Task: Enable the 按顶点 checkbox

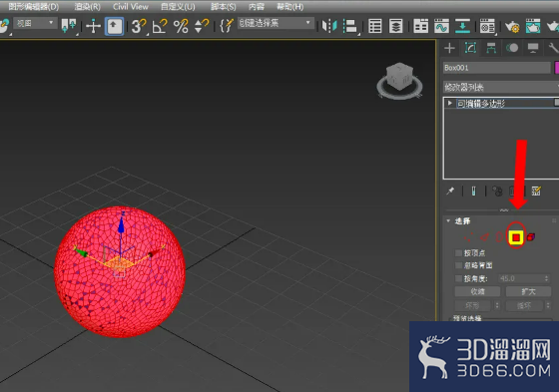Action: pyautogui.click(x=458, y=253)
